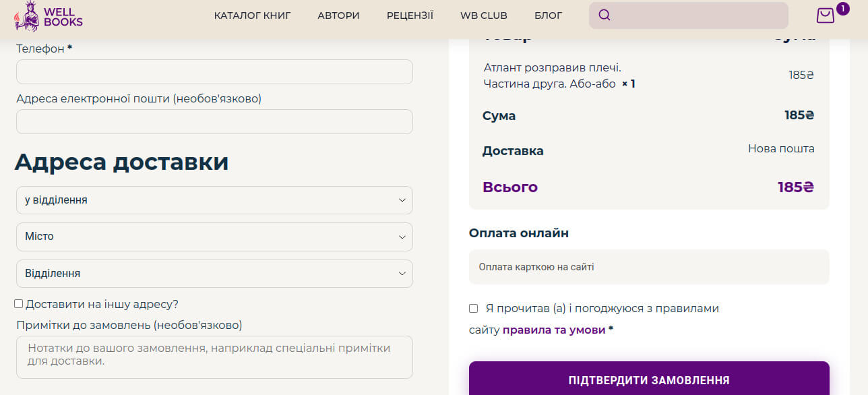Click the Well Books logo
The width and height of the screenshot is (868, 395).
click(49, 16)
